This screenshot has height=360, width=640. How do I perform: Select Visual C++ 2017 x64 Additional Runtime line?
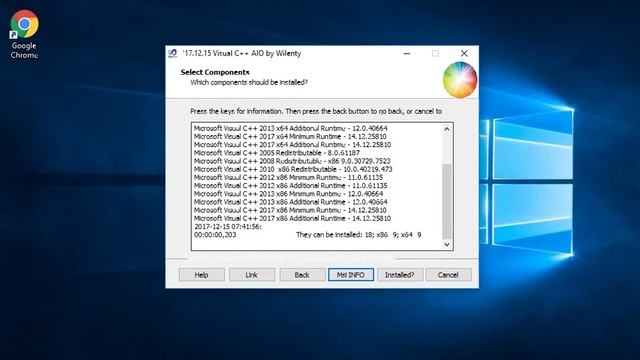pyautogui.click(x=292, y=144)
